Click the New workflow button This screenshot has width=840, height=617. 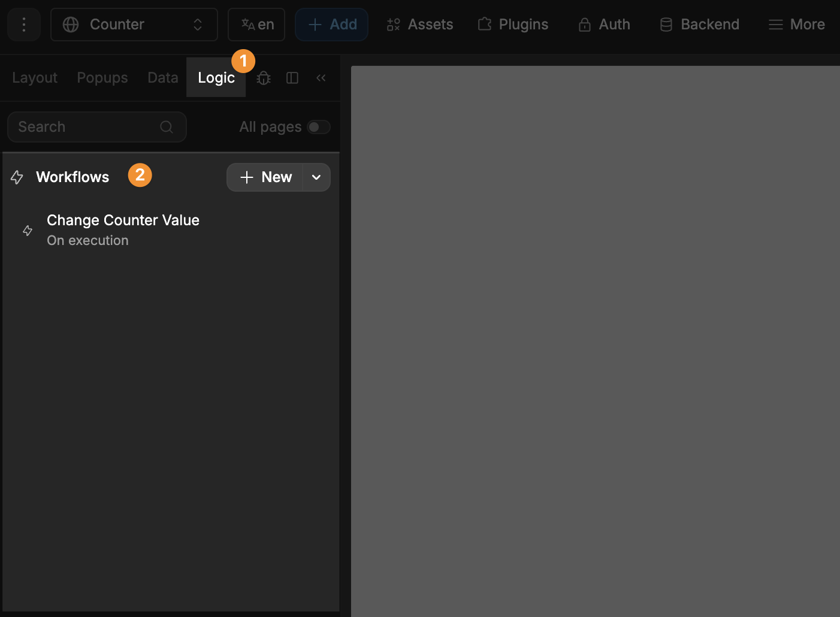tap(265, 177)
